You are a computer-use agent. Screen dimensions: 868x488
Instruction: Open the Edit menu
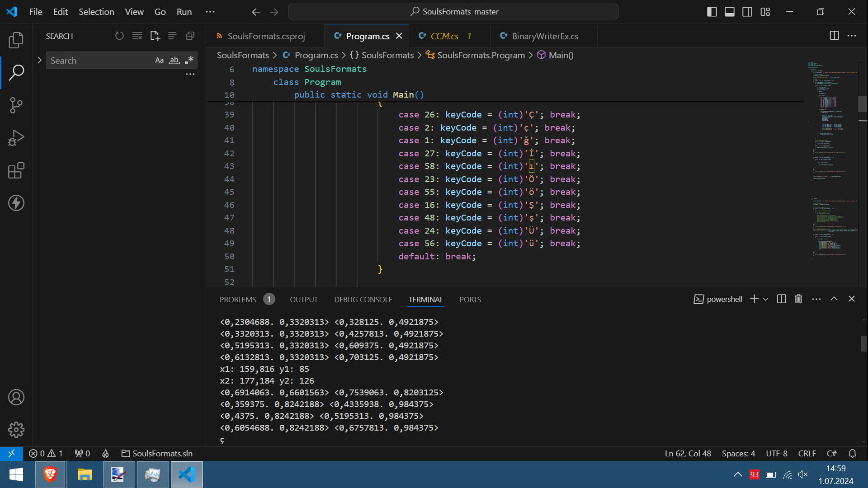[61, 12]
